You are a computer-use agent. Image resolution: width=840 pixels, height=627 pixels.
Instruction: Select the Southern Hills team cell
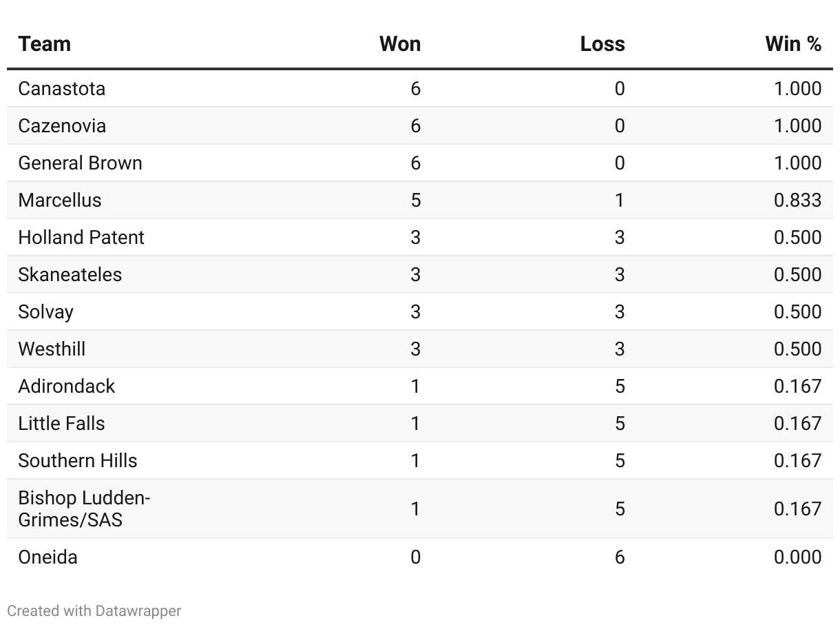click(78, 460)
